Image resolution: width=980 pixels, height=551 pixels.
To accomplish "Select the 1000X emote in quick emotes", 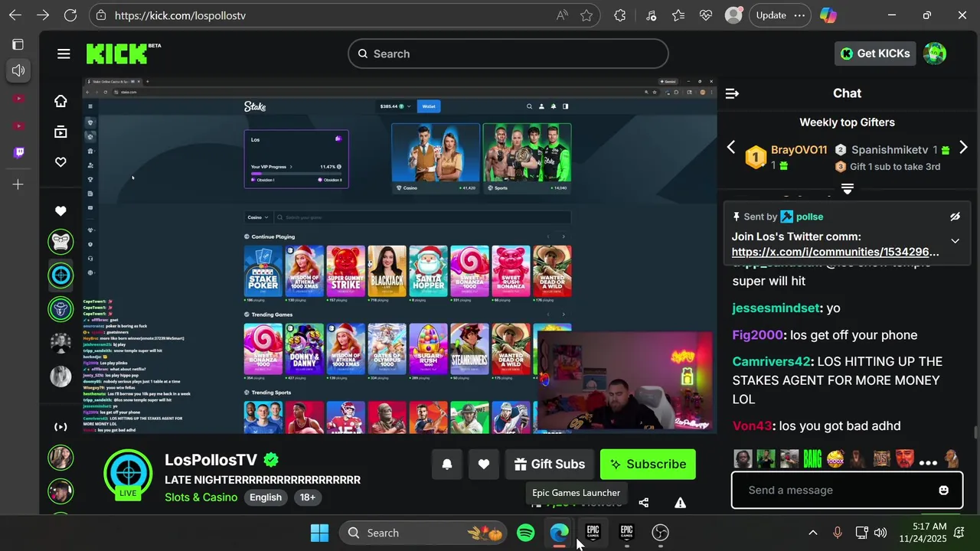I will tap(835, 459).
